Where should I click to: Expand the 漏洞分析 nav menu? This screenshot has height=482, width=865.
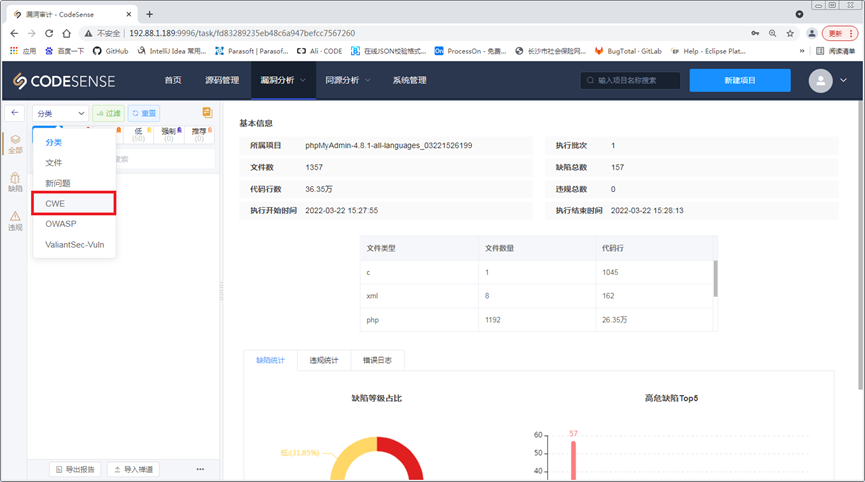tap(283, 81)
